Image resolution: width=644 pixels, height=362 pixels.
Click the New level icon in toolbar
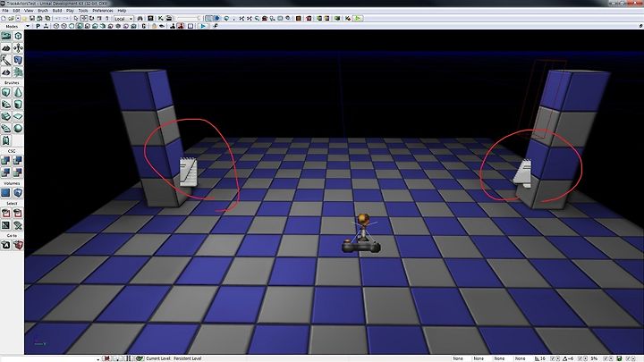pos(4,19)
